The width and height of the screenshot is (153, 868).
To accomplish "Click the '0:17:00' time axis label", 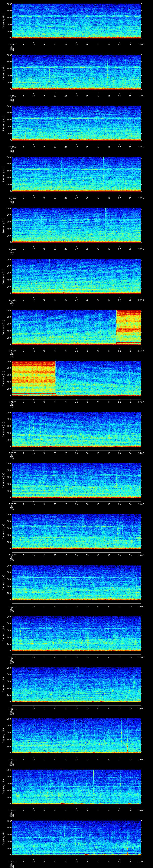I will tap(12, 198).
